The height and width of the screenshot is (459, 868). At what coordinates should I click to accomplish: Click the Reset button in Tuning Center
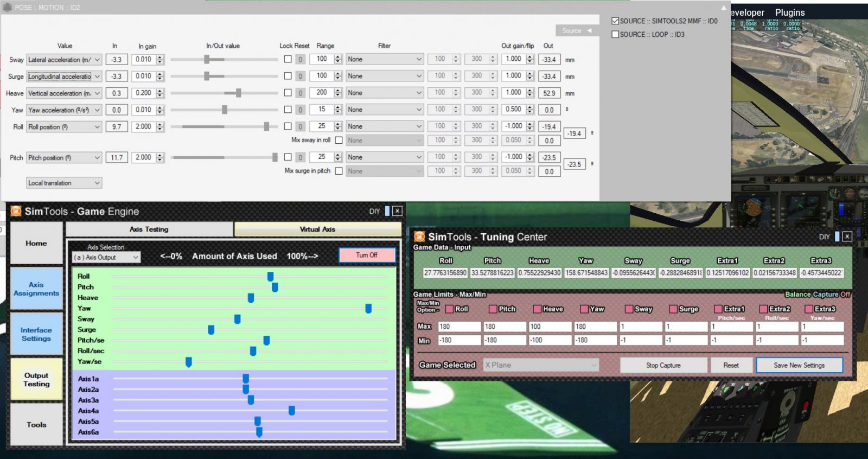pos(731,365)
